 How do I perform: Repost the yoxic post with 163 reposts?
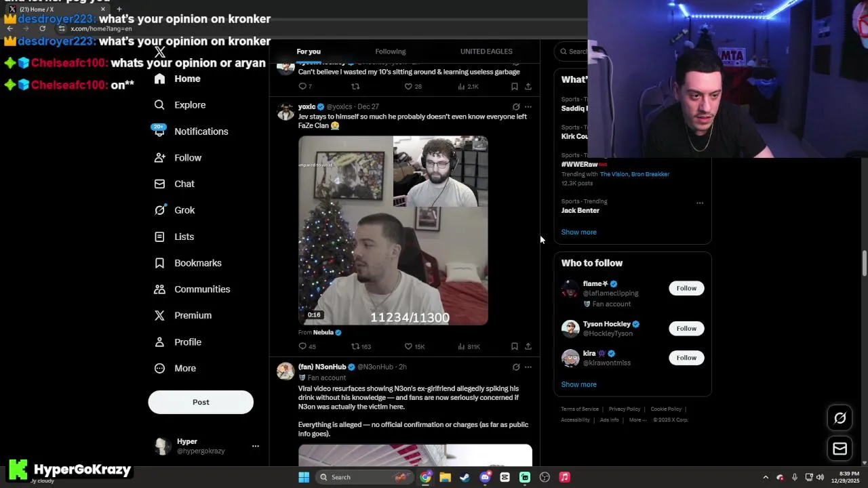(x=360, y=346)
